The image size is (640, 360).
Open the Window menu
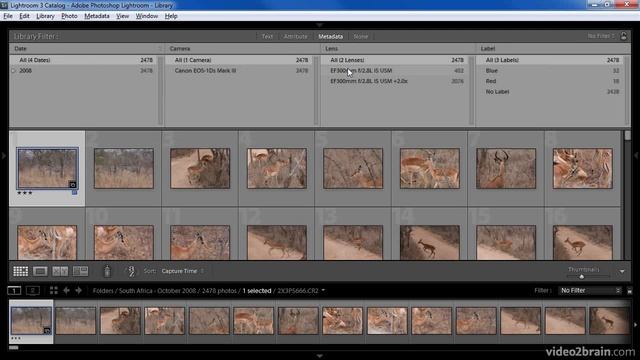tap(147, 16)
